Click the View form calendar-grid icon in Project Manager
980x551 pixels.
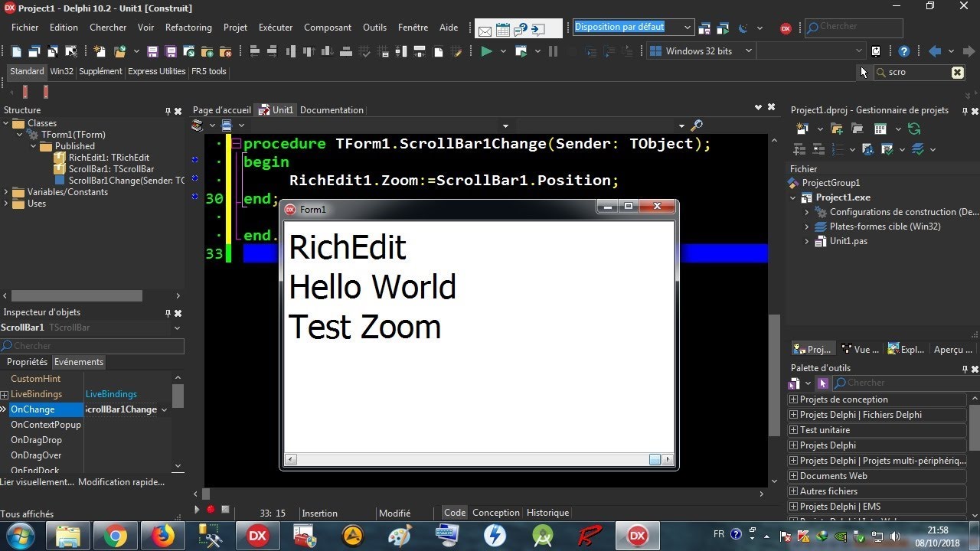pyautogui.click(x=880, y=129)
